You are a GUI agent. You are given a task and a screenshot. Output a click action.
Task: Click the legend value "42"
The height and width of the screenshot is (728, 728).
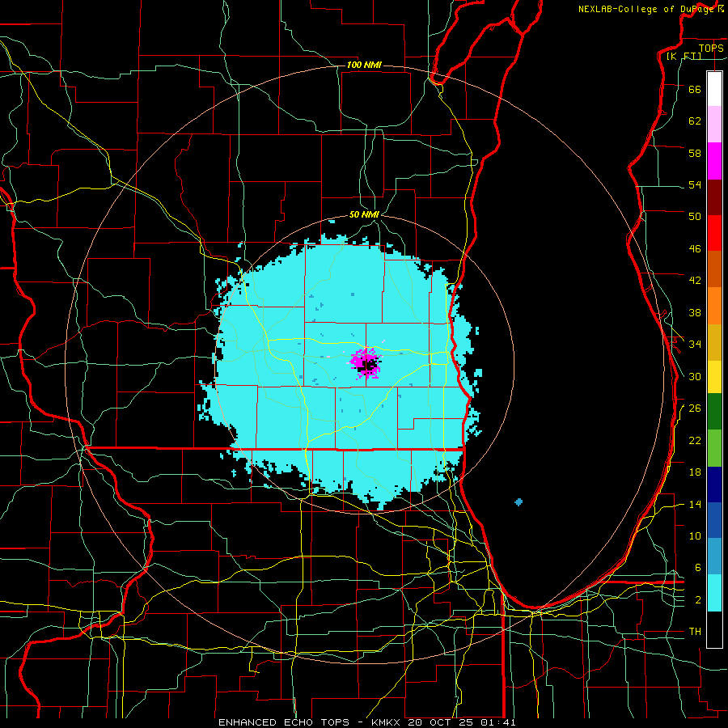(695, 281)
